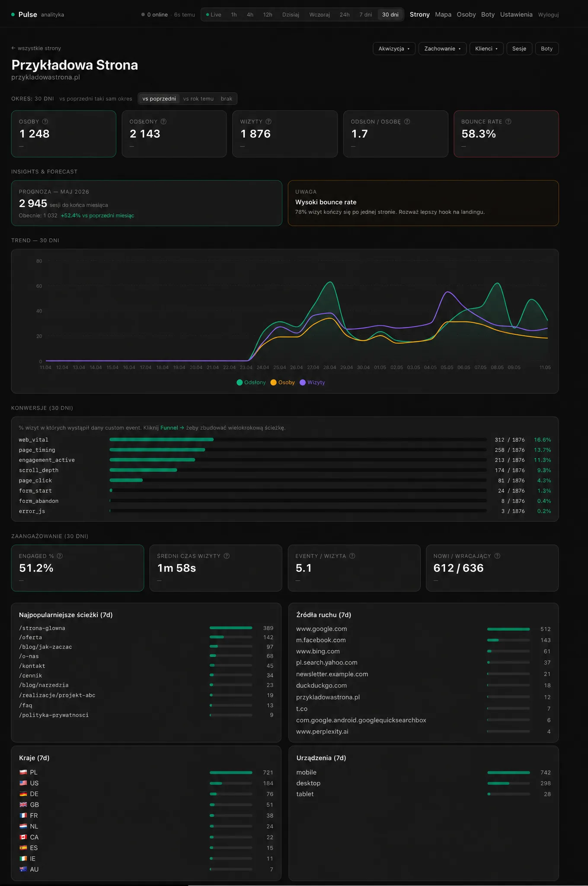Viewport: 588px width, 886px height.
Task: Select the 24h time range
Action: 345,15
